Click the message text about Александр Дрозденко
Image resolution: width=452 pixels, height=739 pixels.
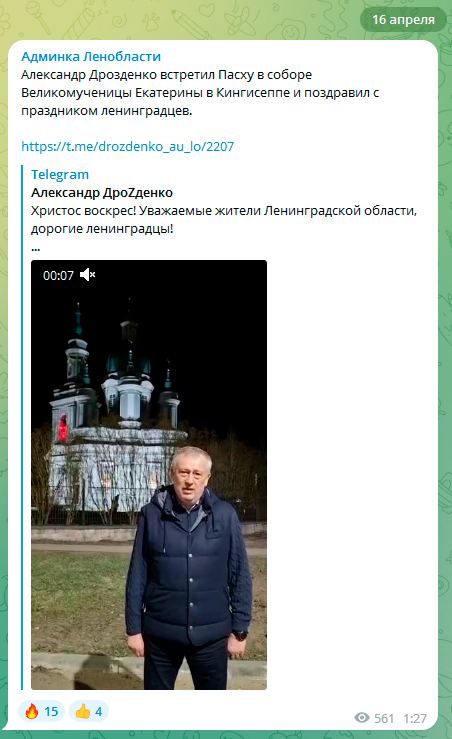pyautogui.click(x=200, y=93)
